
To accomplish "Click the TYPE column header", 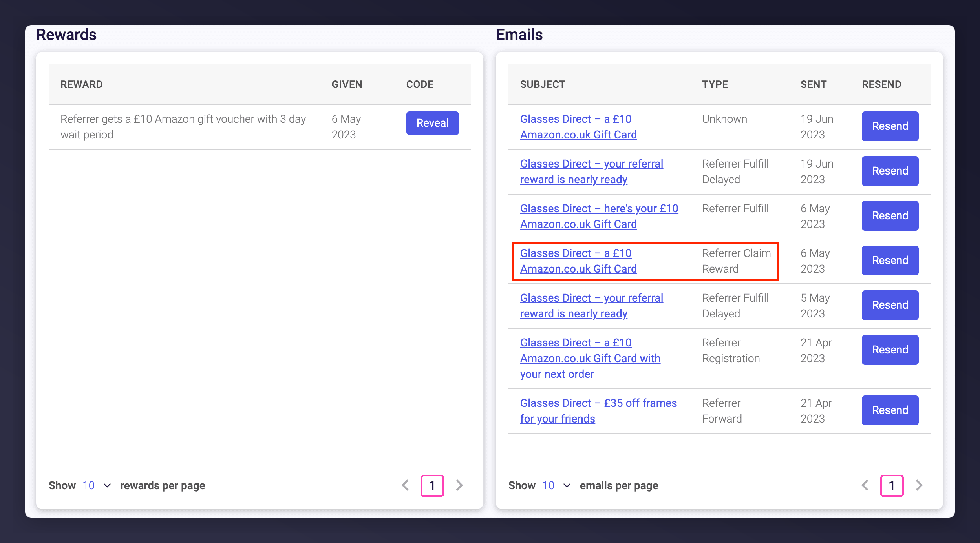I will [715, 84].
